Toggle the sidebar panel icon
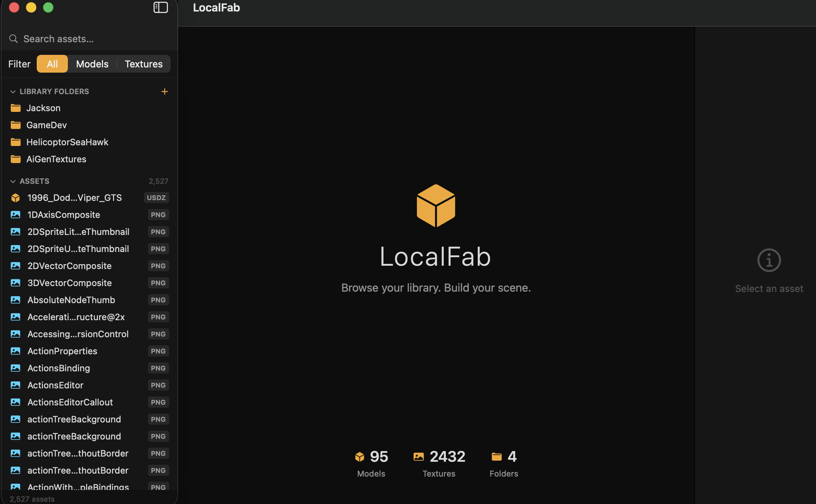 [x=161, y=7]
